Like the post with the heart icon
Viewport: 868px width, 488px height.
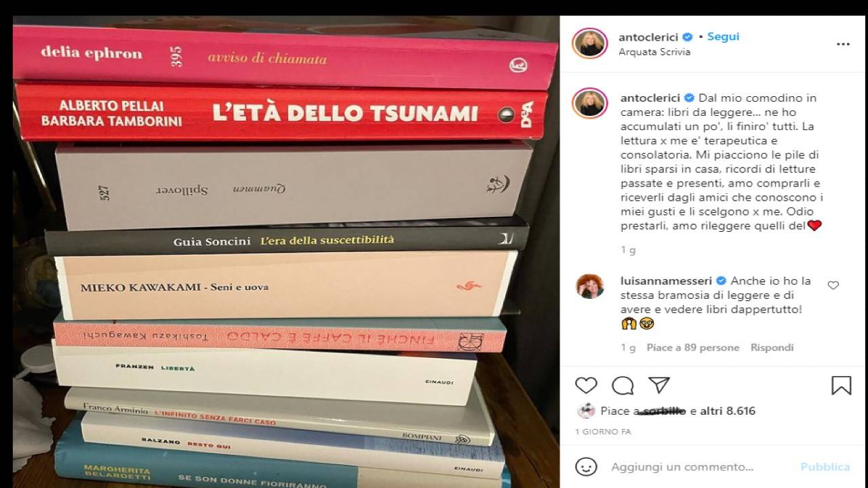coord(586,386)
